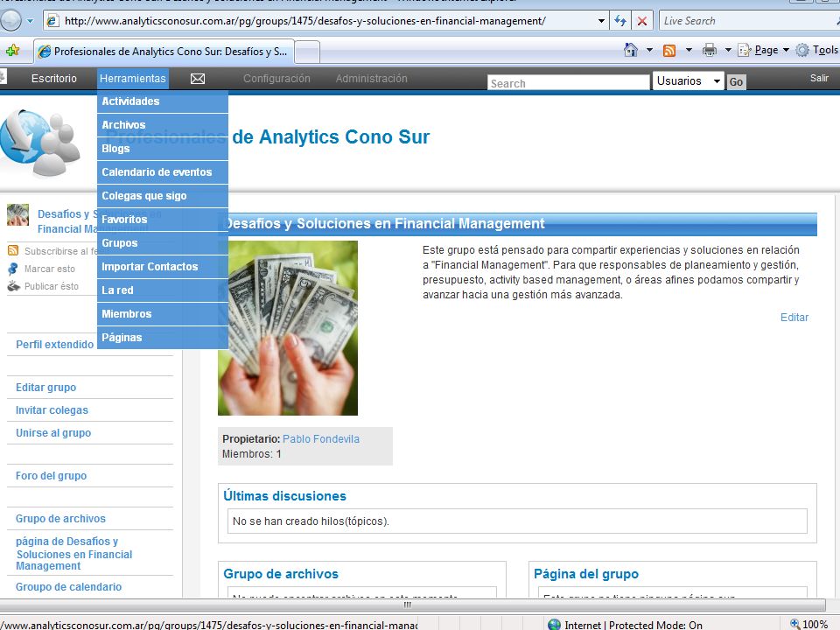Select Páginas from the menu
The height and width of the screenshot is (630, 840).
pos(163,338)
